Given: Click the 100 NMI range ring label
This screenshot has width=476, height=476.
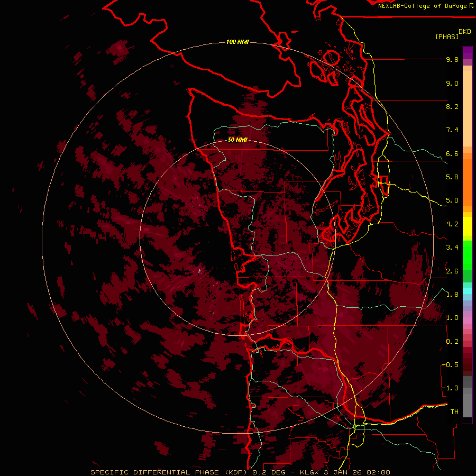Looking at the screenshot, I should pos(237,42).
